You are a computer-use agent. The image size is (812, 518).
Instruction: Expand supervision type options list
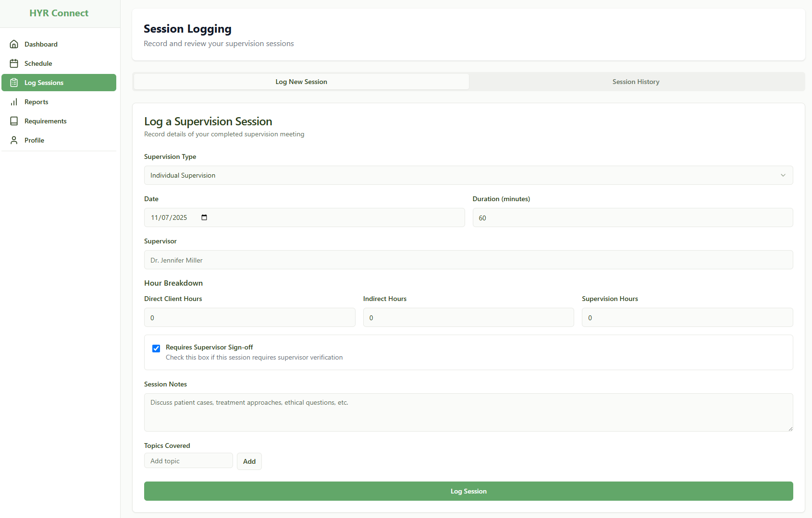[468, 175]
